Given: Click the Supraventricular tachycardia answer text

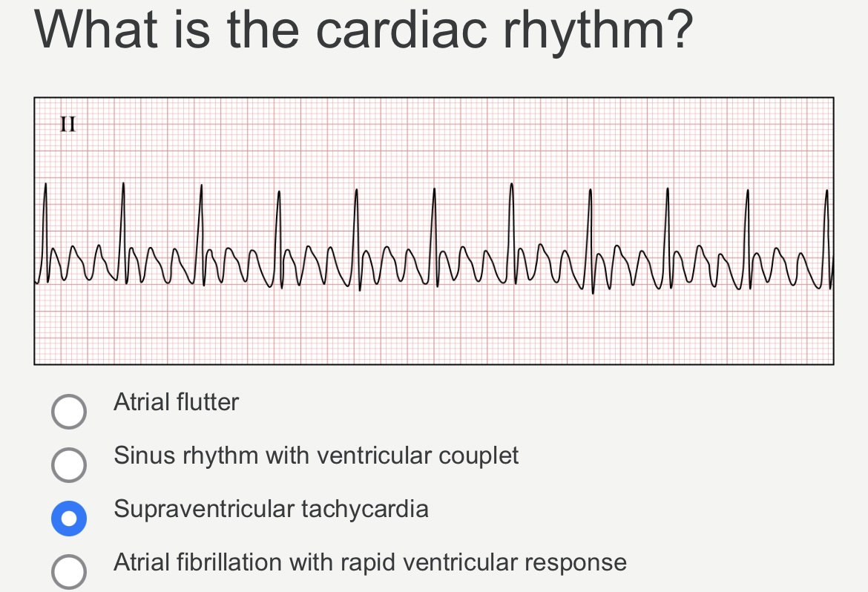Looking at the screenshot, I should point(271,509).
